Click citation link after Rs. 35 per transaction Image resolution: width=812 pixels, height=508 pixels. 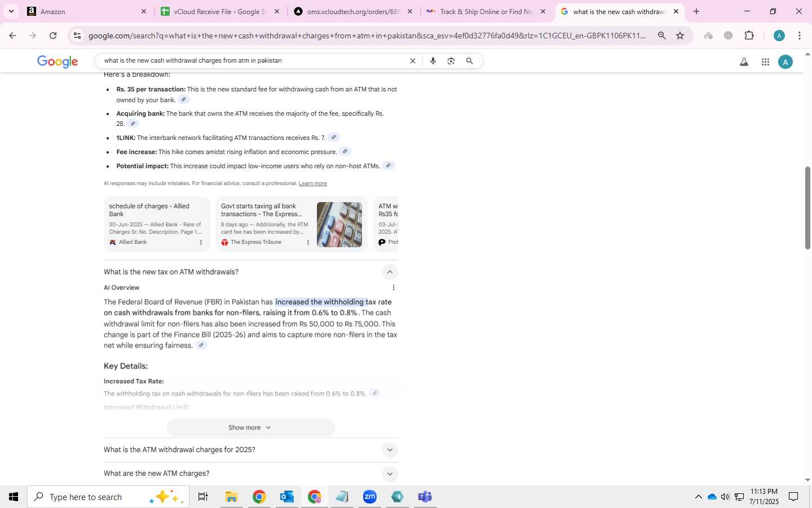pos(183,100)
